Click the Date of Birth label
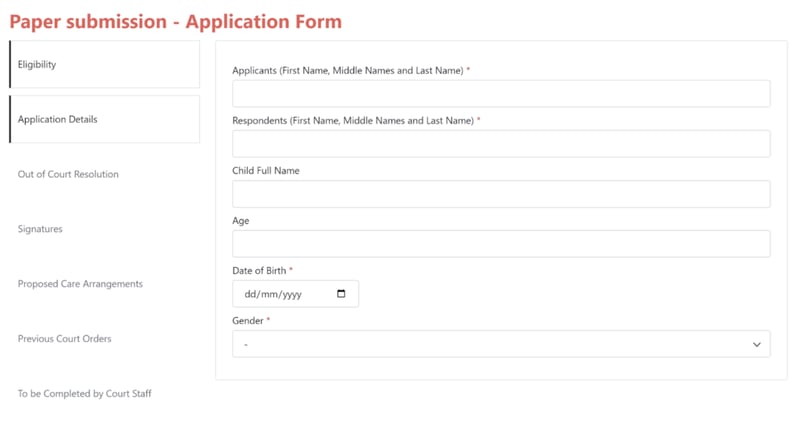The width and height of the screenshot is (800, 427). point(259,271)
